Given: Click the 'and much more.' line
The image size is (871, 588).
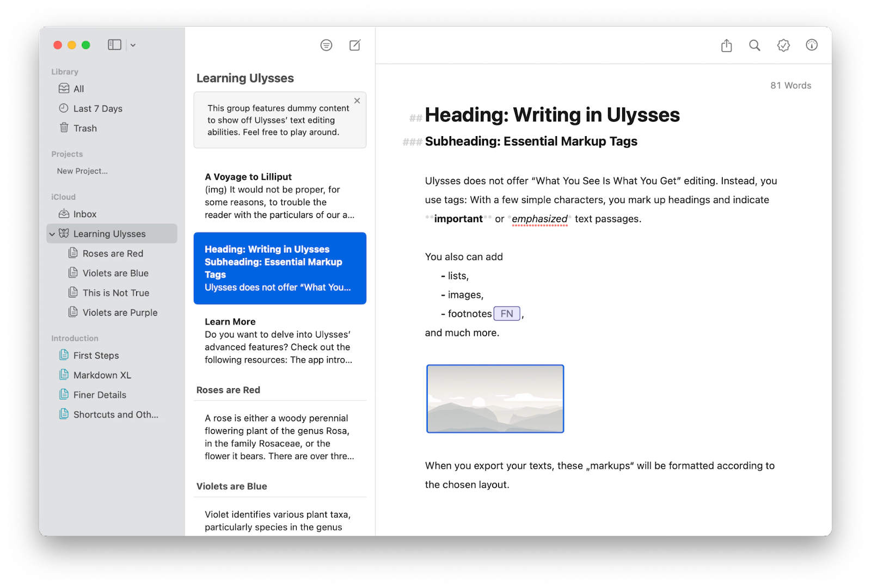Looking at the screenshot, I should [x=462, y=333].
